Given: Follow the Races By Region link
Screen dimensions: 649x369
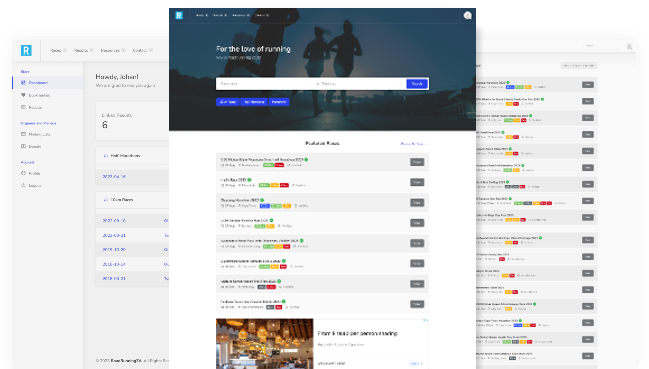Looking at the screenshot, I should point(414,144).
